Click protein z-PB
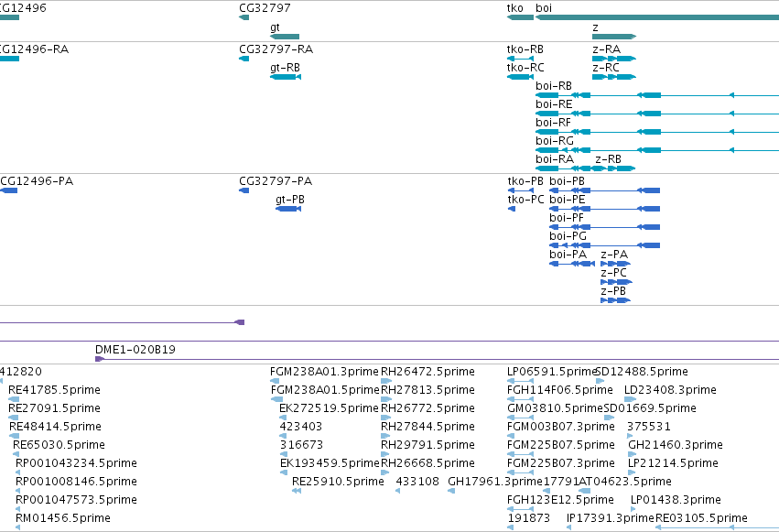779x532 pixels. tap(615, 300)
